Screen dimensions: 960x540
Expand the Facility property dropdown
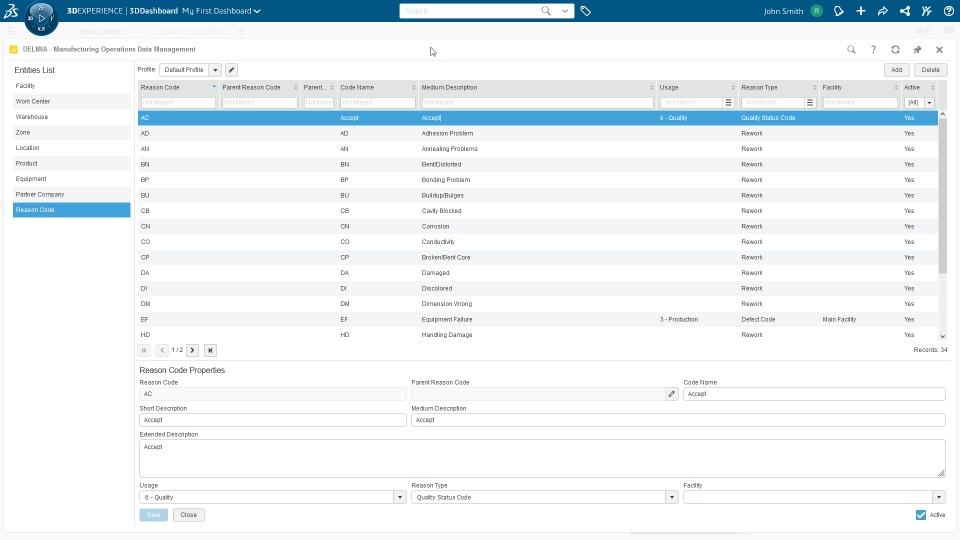939,497
